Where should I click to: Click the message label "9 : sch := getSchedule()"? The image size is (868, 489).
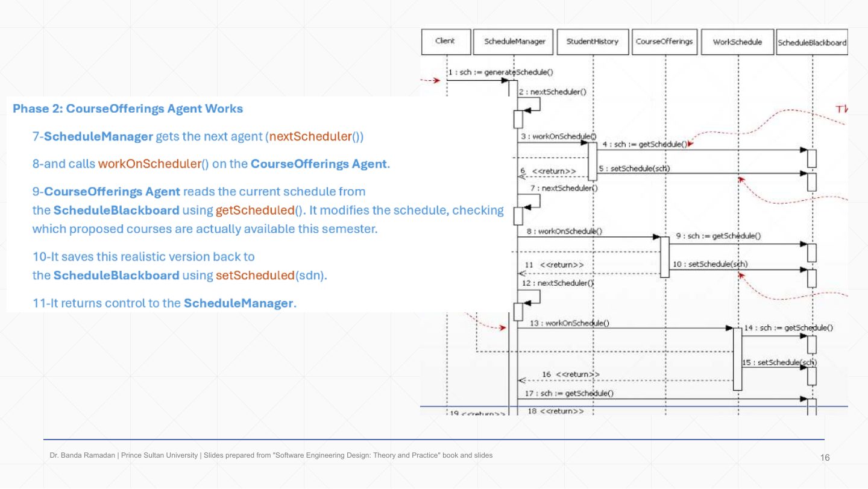719,236
